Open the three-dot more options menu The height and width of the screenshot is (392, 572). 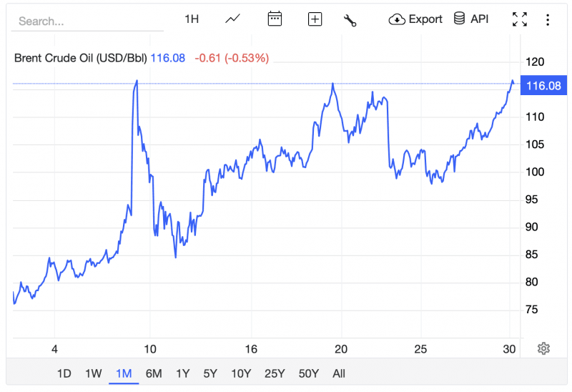[x=548, y=20]
